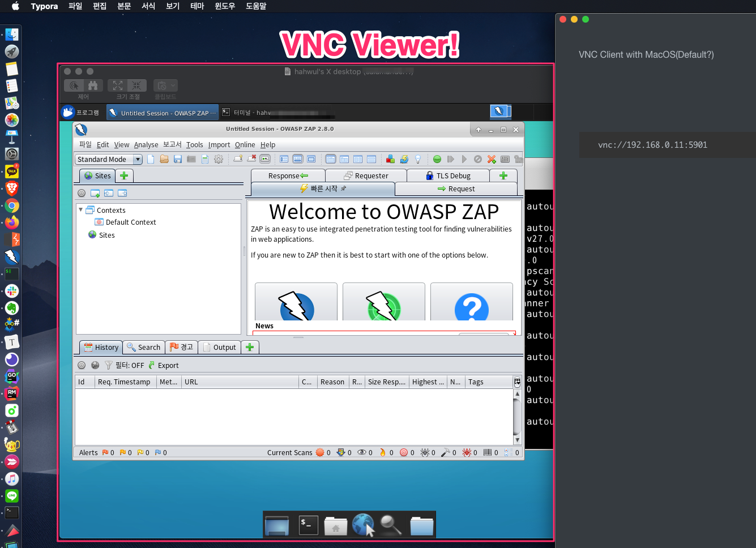
Task: Open terminal icon in VNC desktop dock
Action: click(309, 524)
